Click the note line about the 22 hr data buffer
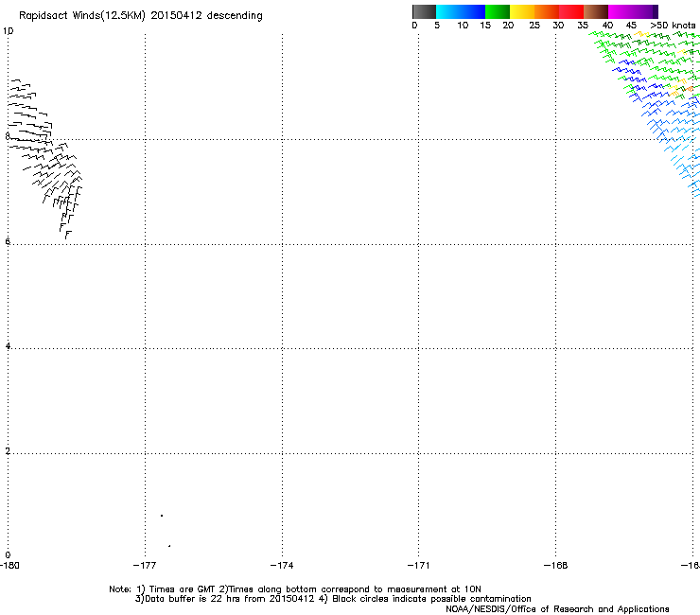The image size is (700, 615). [333, 599]
